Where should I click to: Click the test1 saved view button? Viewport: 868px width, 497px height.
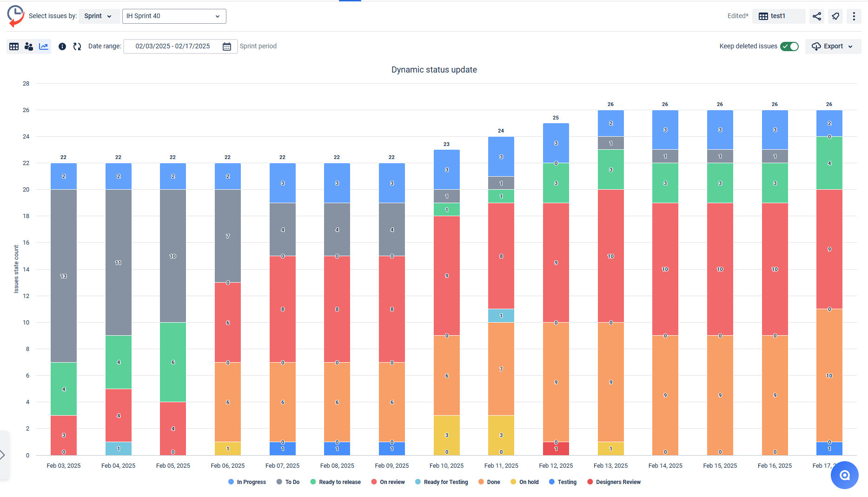778,16
